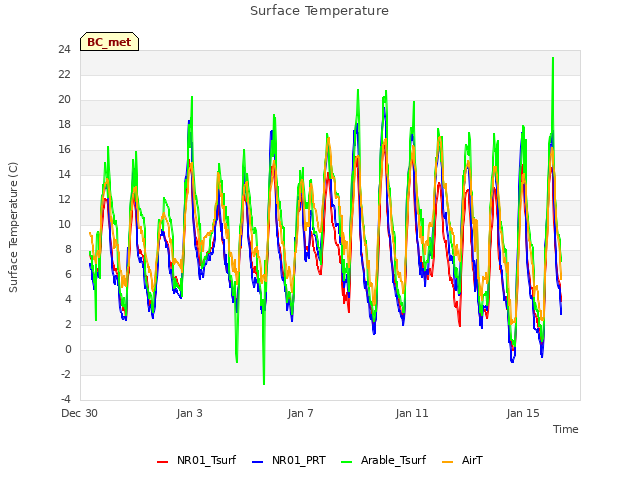Click the BC_met annotation label
Viewport: 640px width, 480px height.
[109, 42]
